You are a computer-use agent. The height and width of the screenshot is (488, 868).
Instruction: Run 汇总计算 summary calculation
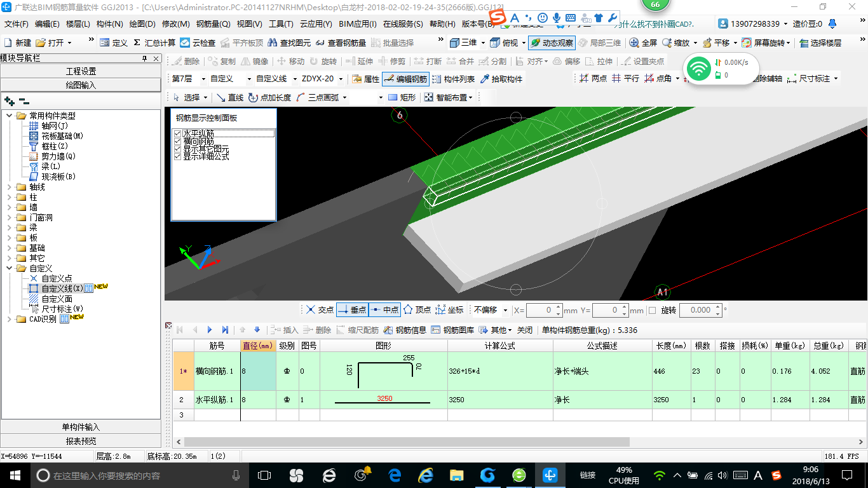click(154, 43)
